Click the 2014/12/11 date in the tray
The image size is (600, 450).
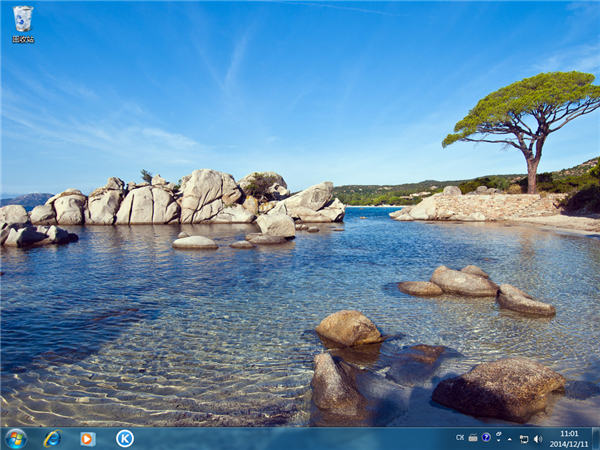(x=569, y=443)
